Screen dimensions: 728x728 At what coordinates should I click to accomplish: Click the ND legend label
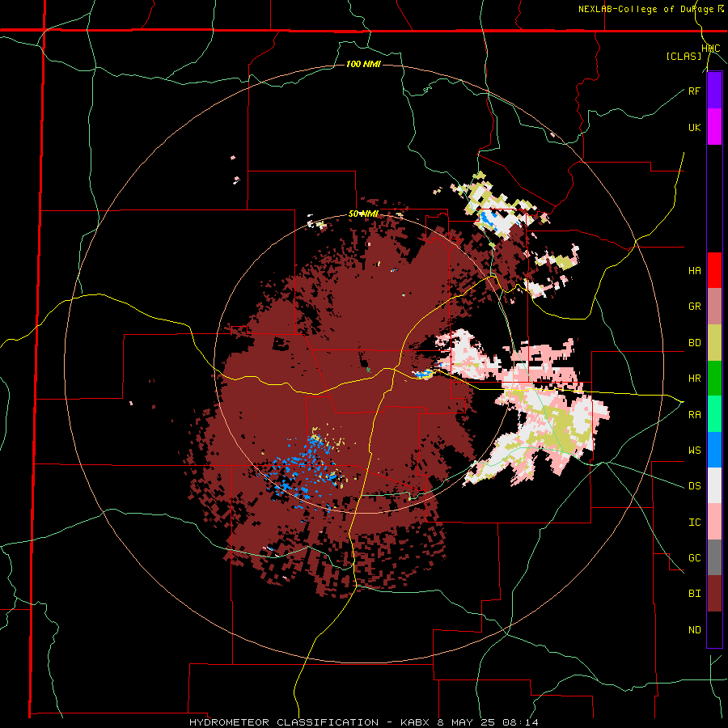click(694, 630)
